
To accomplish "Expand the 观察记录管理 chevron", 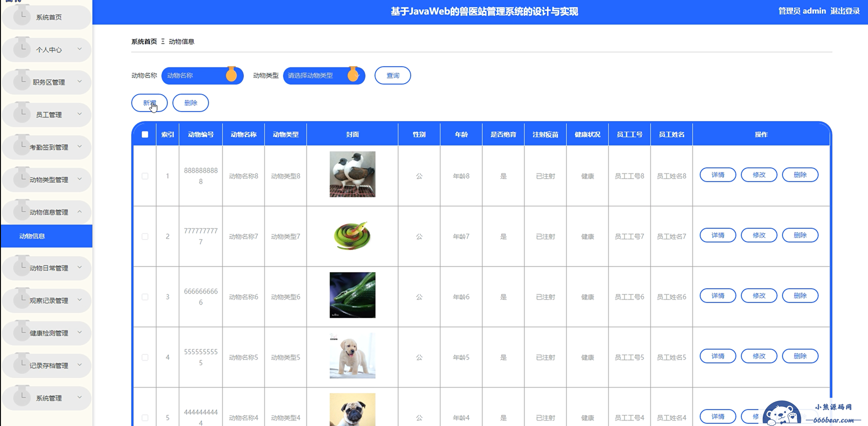I will pyautogui.click(x=80, y=299).
